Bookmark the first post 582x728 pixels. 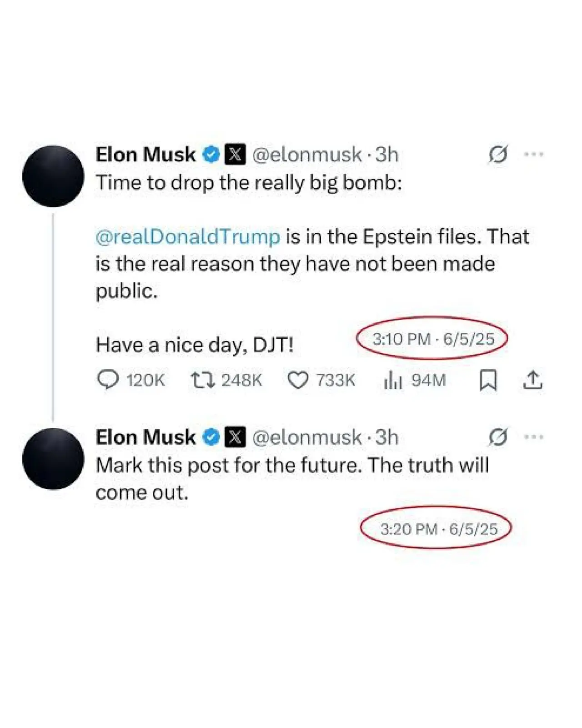(488, 380)
